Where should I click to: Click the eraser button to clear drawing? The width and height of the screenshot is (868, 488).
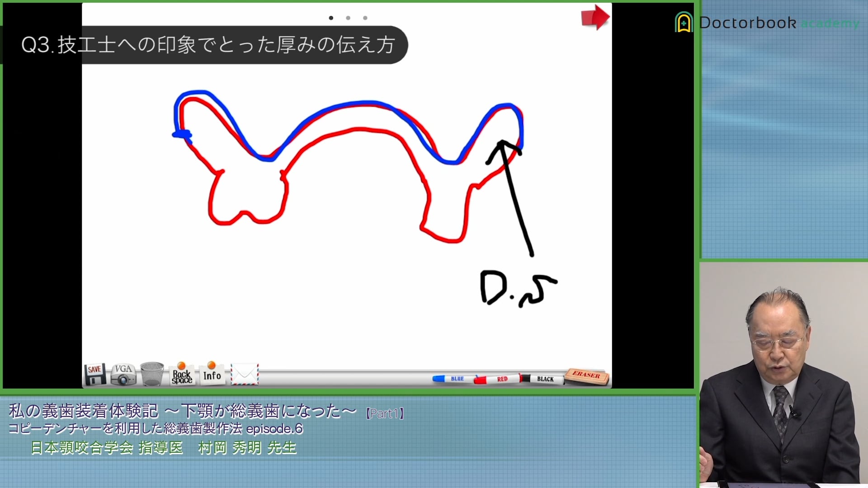tap(586, 375)
